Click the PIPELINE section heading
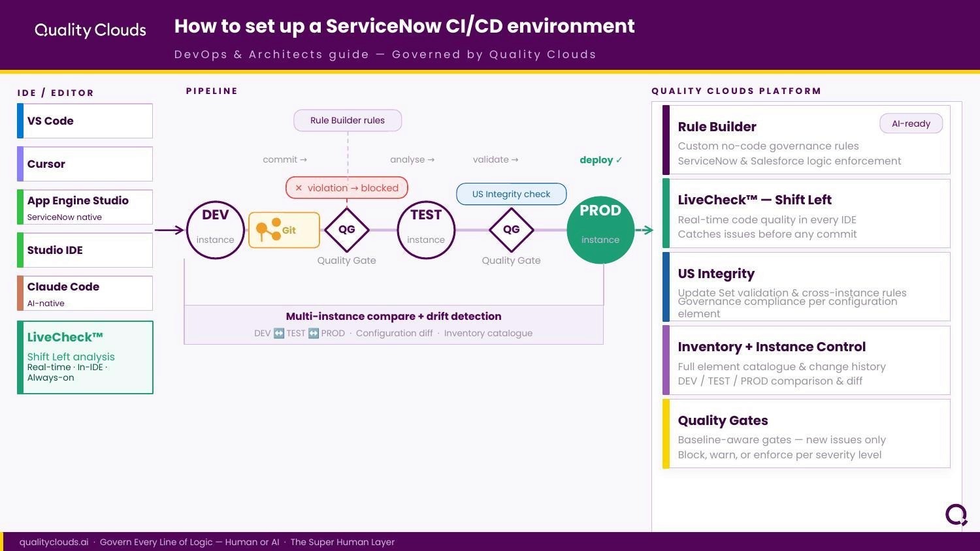This screenshot has height=551, width=980. (x=212, y=91)
